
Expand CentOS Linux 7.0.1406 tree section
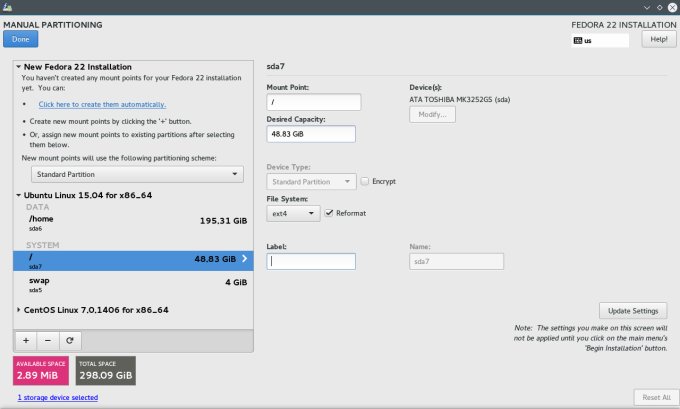pyautogui.click(x=20, y=310)
